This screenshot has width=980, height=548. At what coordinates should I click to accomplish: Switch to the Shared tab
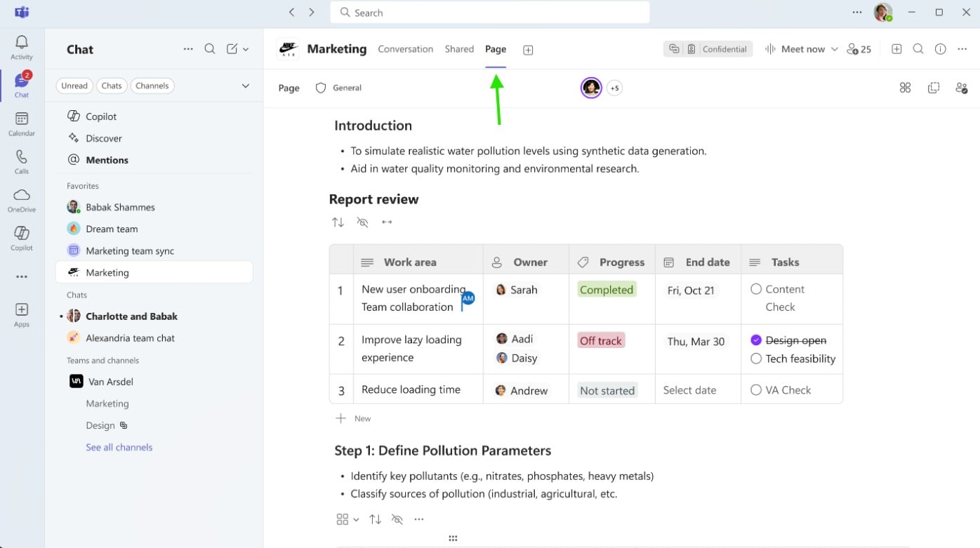point(459,49)
